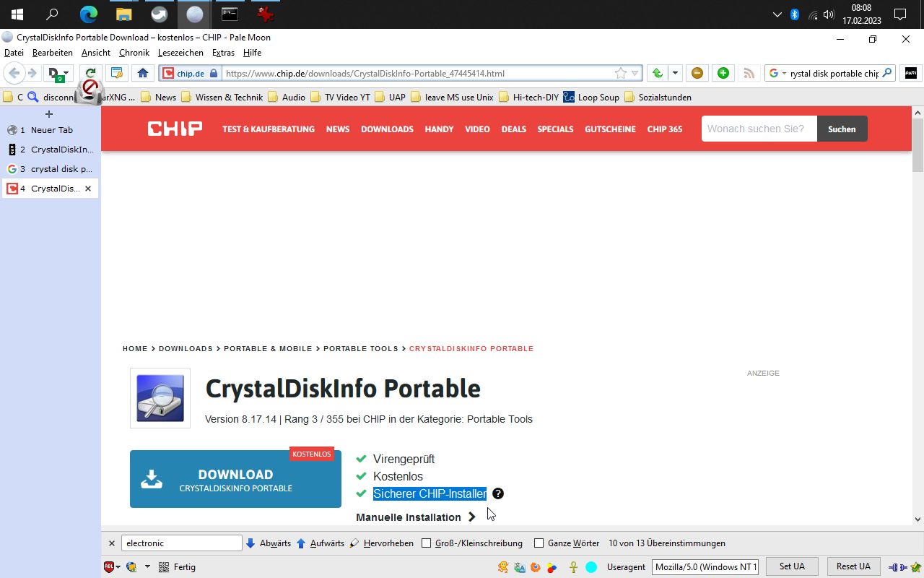The image size is (924, 578).
Task: Show hidden tray icons chevron
Action: [777, 14]
